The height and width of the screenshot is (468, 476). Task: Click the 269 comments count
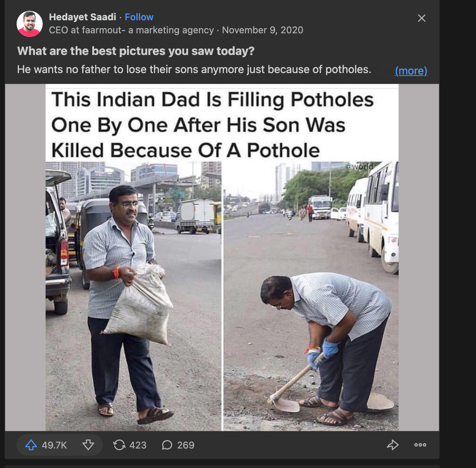point(186,445)
